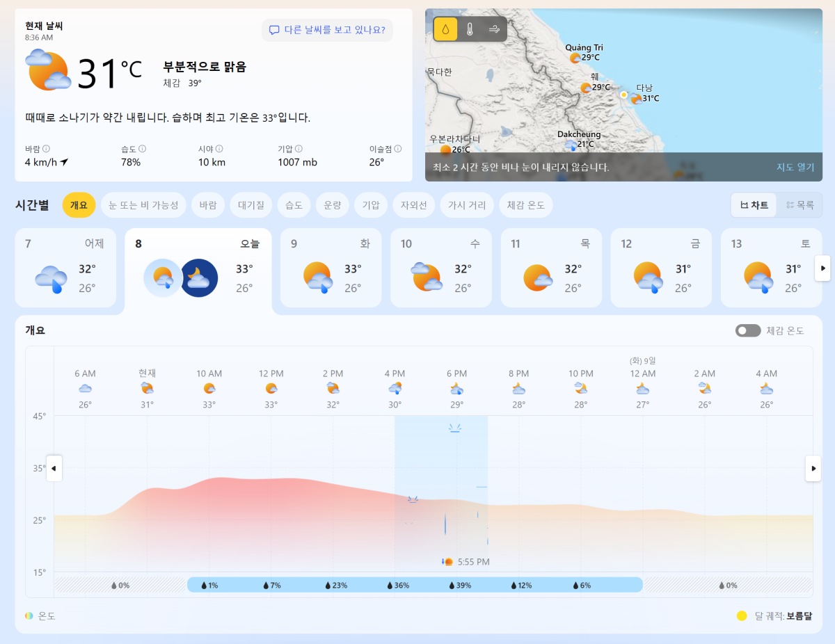Switch to 차트 chart view
The height and width of the screenshot is (644, 835).
point(754,205)
